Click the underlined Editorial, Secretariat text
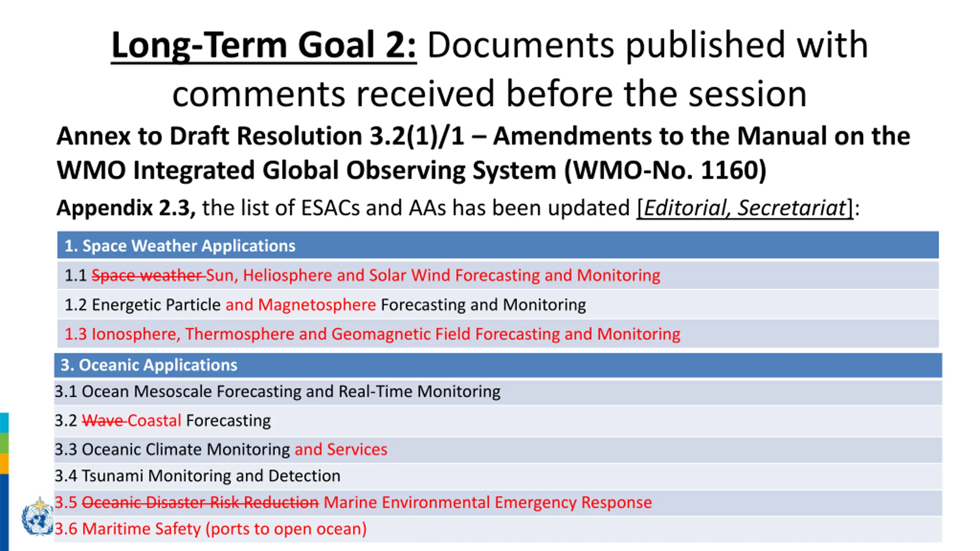This screenshot has height=551, width=980. click(744, 208)
